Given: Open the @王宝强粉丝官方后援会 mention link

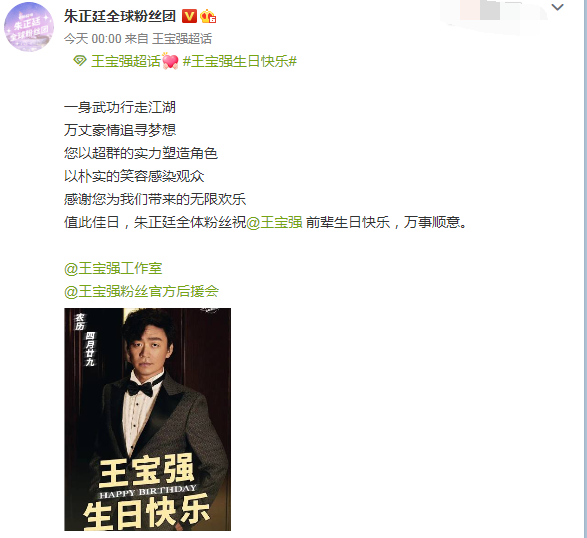Looking at the screenshot, I should (x=142, y=291).
